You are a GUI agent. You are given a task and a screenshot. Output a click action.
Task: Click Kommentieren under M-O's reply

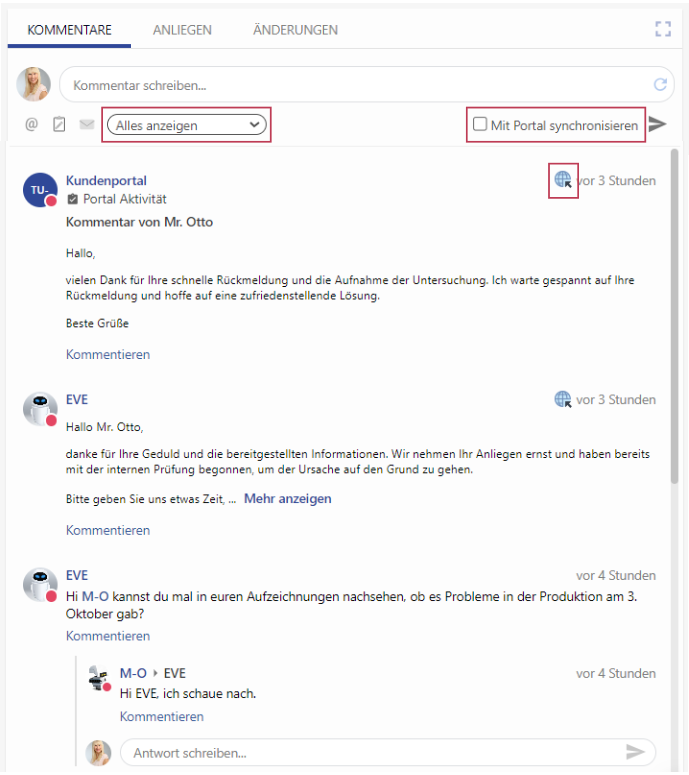[162, 716]
